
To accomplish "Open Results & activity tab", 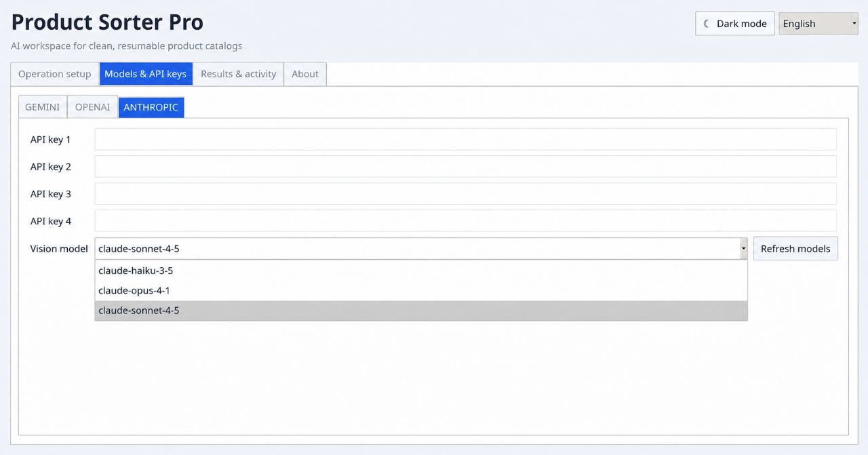I will click(238, 74).
